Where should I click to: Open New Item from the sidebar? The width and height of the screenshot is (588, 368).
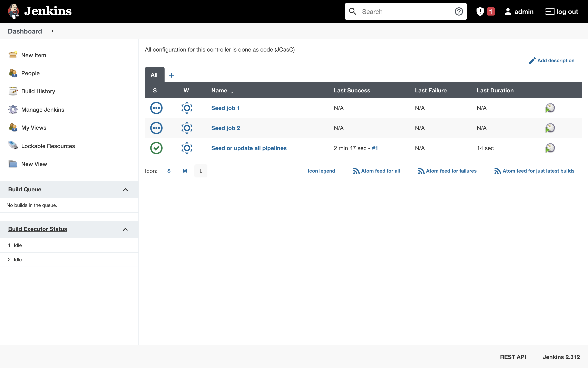coord(33,55)
